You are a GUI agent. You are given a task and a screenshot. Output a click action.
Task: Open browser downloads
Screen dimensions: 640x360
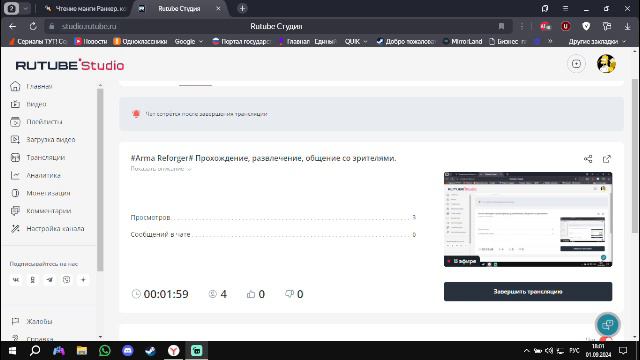click(627, 26)
